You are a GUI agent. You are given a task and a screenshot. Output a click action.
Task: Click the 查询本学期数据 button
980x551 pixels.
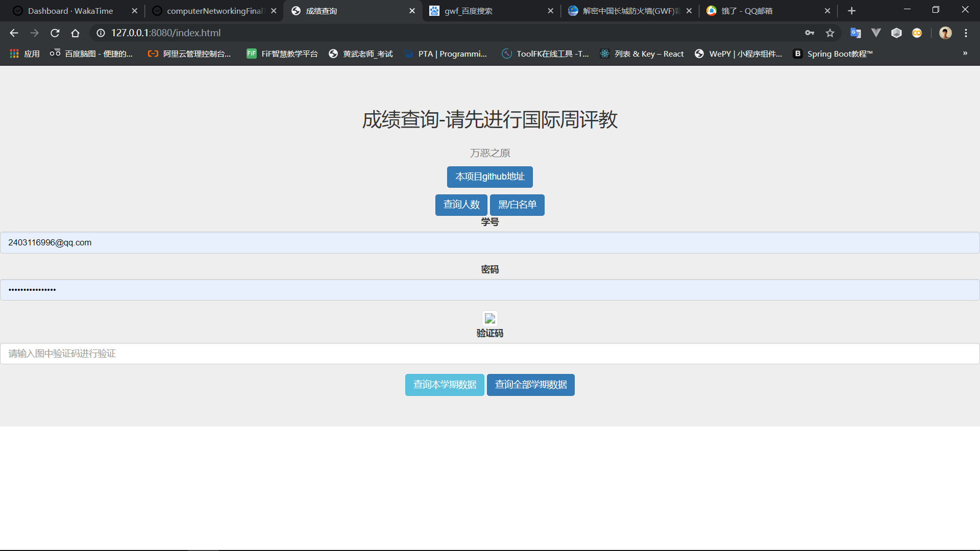[445, 385]
